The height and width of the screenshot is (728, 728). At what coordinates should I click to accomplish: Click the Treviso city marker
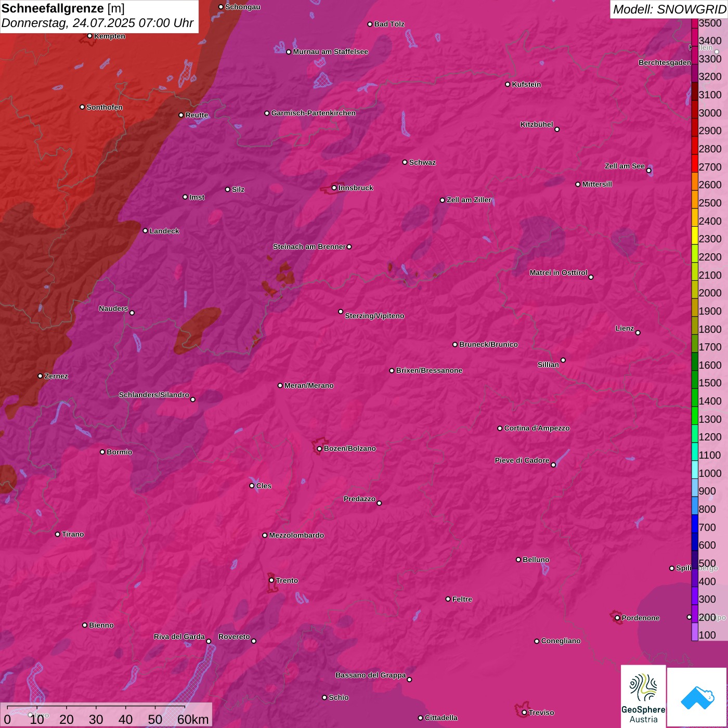pyautogui.click(x=524, y=712)
